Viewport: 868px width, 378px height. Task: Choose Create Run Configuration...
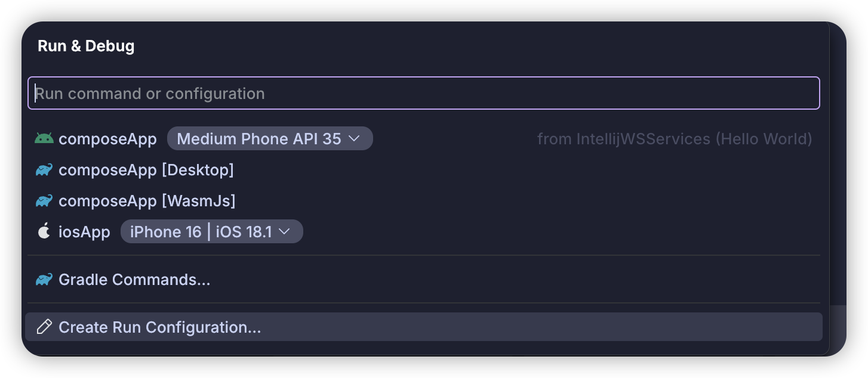click(x=160, y=327)
